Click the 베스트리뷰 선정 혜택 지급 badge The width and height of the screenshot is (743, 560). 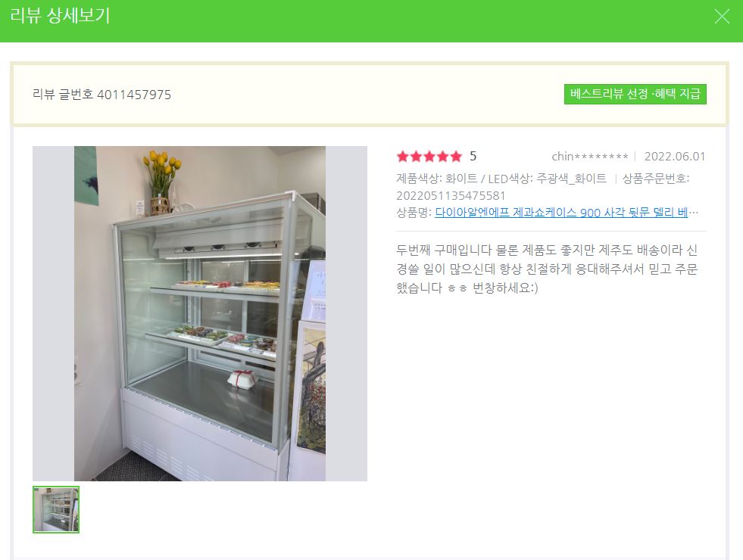[635, 94]
